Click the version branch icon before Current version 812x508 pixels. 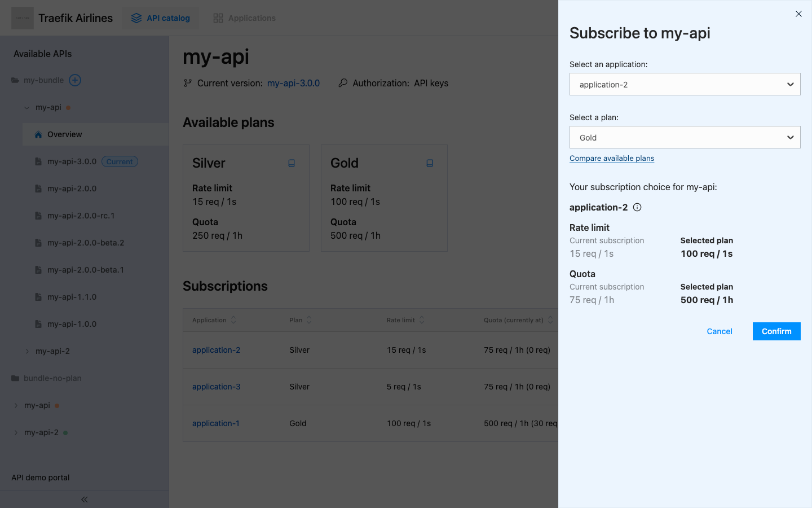coord(187,83)
